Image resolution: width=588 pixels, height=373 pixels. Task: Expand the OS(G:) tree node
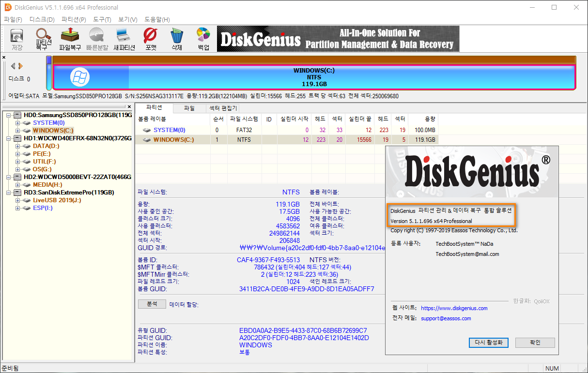tap(18, 169)
